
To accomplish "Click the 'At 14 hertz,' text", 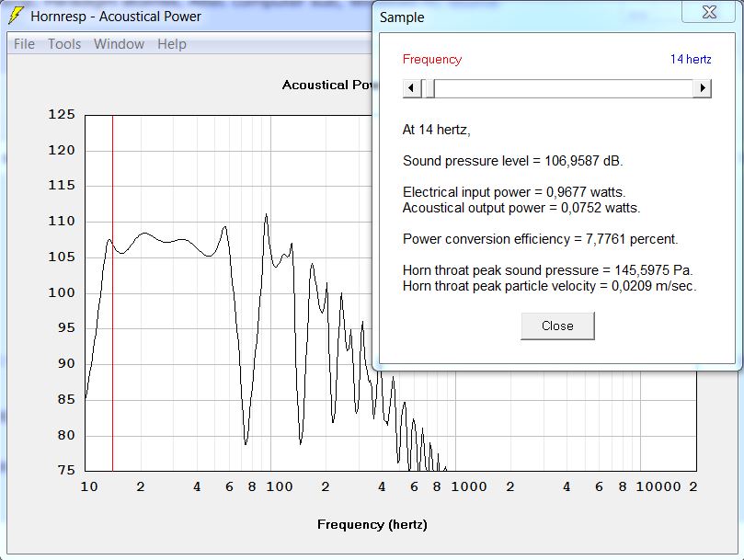I will [436, 130].
